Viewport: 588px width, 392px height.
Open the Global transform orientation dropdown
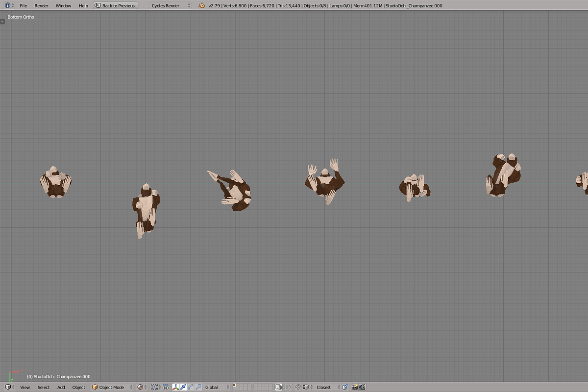point(217,387)
